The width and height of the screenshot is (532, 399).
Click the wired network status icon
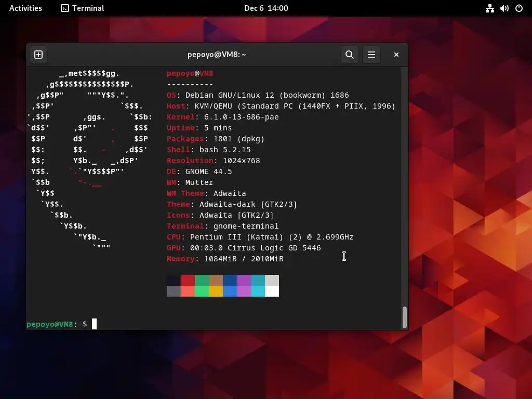pyautogui.click(x=489, y=8)
